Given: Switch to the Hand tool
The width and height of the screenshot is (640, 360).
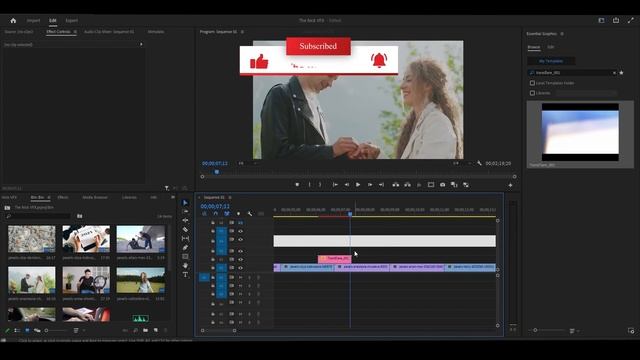Looking at the screenshot, I should click(185, 266).
